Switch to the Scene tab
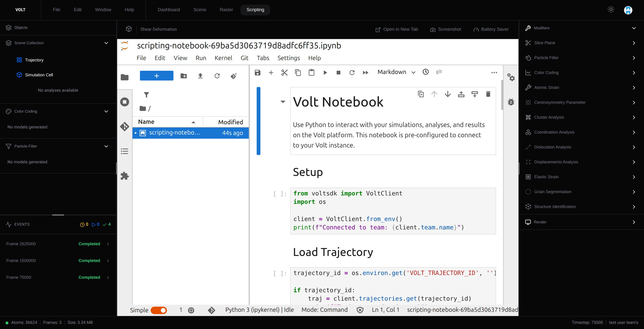 200,10
